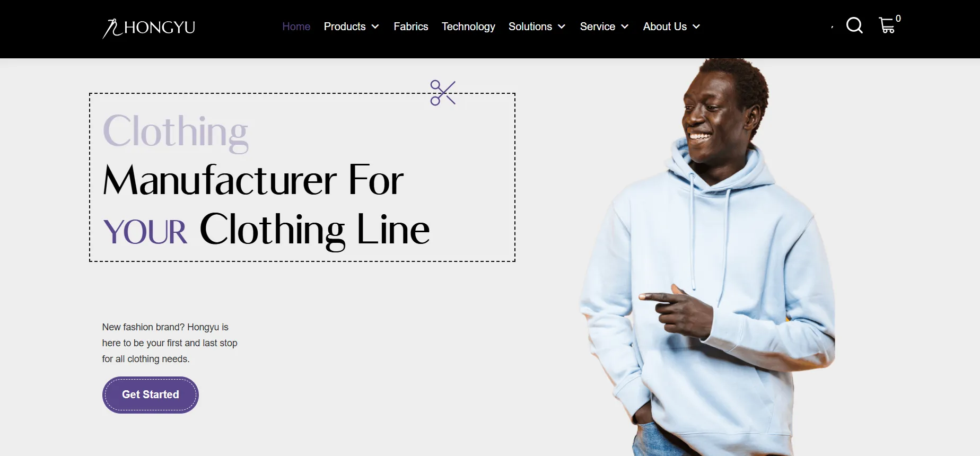Expand the About Us dropdown chevron
The width and height of the screenshot is (980, 456).
click(x=696, y=27)
